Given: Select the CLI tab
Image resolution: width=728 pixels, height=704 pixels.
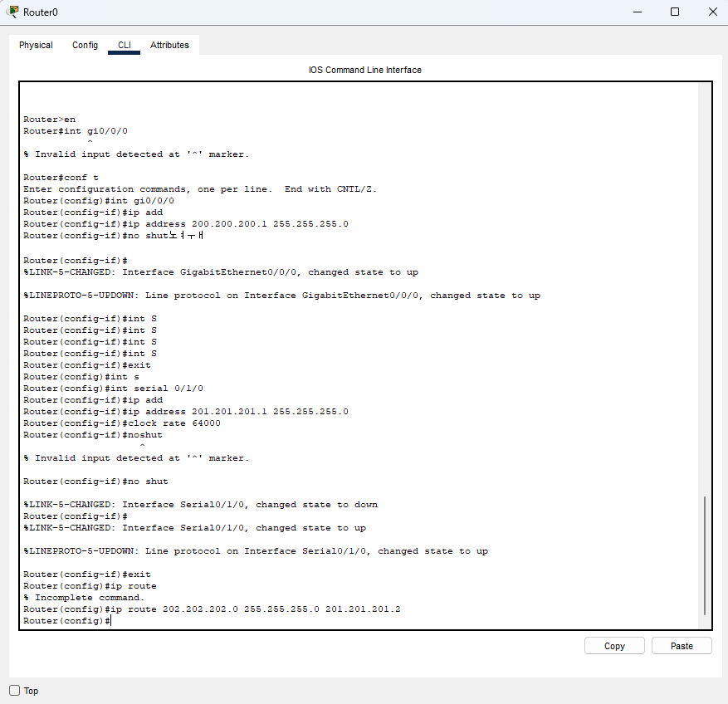Looking at the screenshot, I should click(x=124, y=45).
